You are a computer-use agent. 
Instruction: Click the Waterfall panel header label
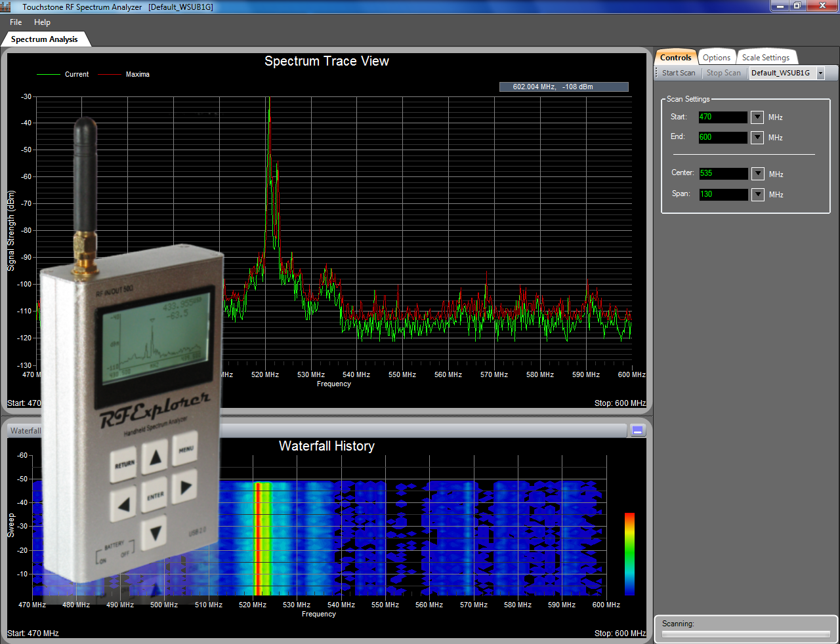[26, 431]
